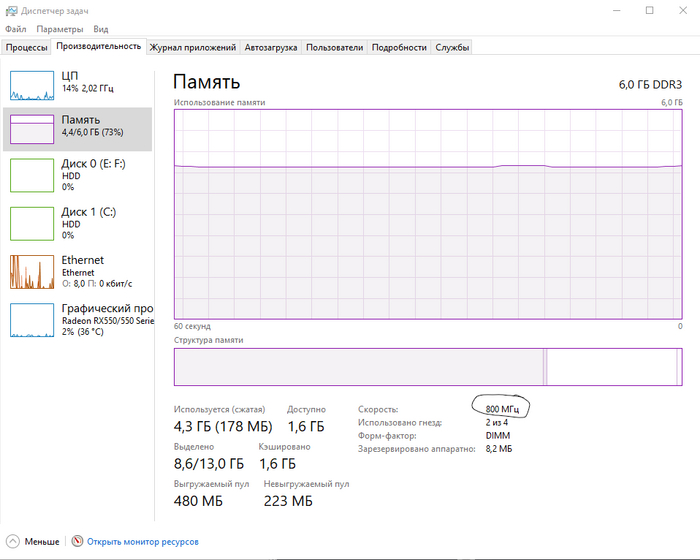Open the Ethernet network graph thumbnail
Viewport: 700px width, 560px height.
pyautogui.click(x=32, y=272)
